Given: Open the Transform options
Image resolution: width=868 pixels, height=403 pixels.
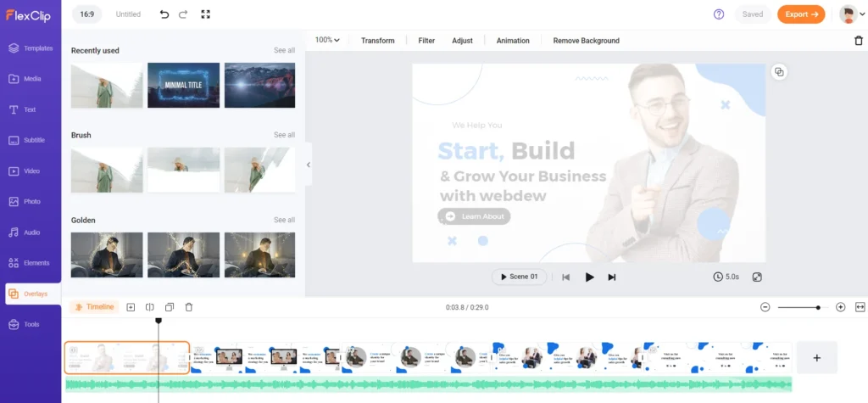Looking at the screenshot, I should pos(377,41).
